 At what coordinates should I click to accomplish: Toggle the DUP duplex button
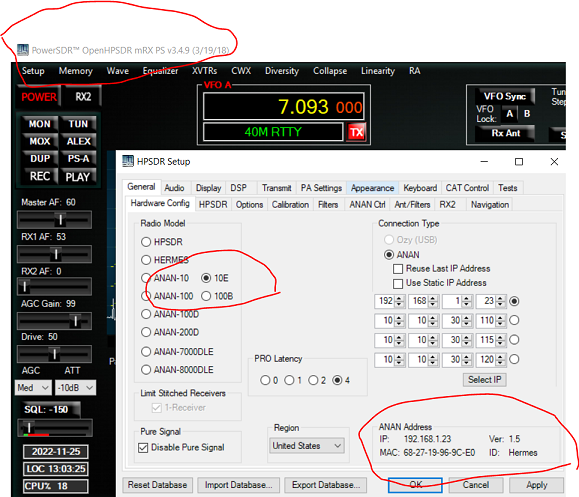(x=40, y=158)
